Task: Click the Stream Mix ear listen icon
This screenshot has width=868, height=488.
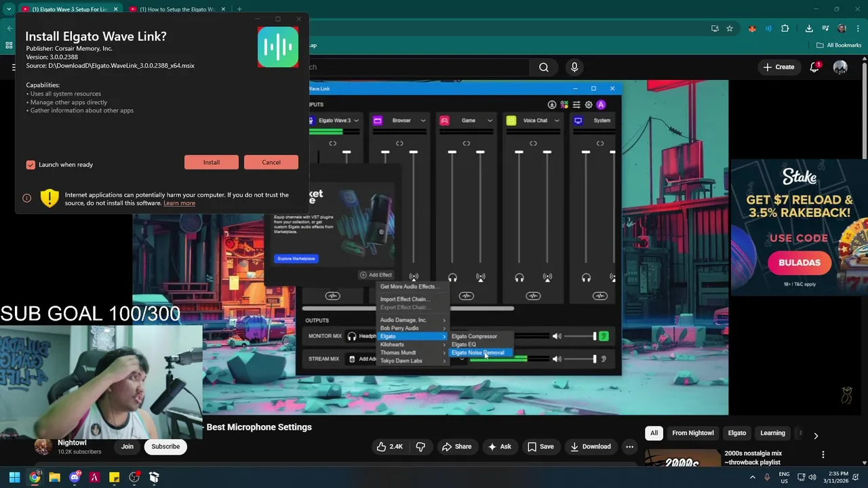Action: (x=604, y=359)
